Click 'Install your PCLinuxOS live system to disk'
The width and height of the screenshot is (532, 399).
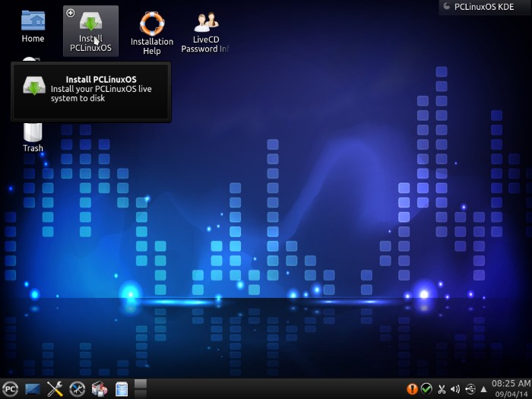[x=101, y=93]
